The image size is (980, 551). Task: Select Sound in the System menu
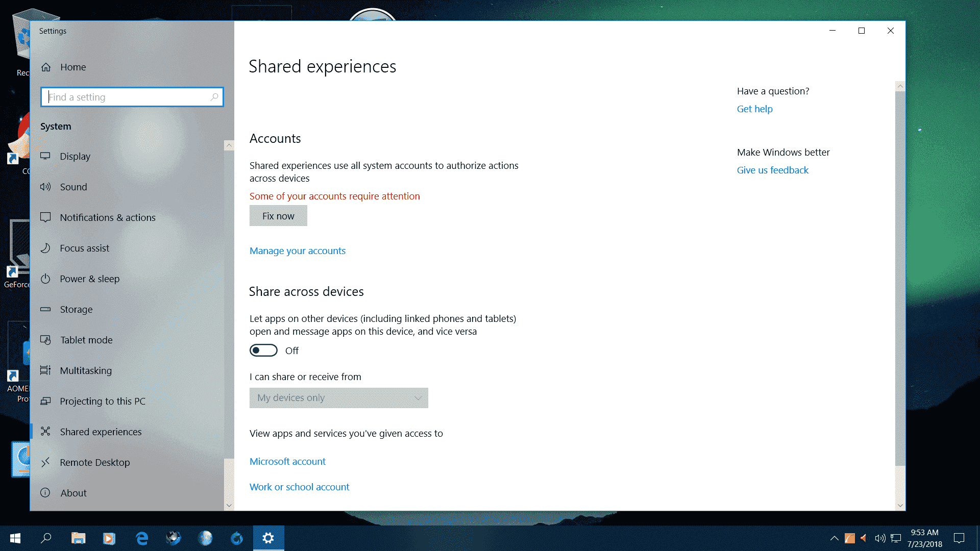pos(73,187)
